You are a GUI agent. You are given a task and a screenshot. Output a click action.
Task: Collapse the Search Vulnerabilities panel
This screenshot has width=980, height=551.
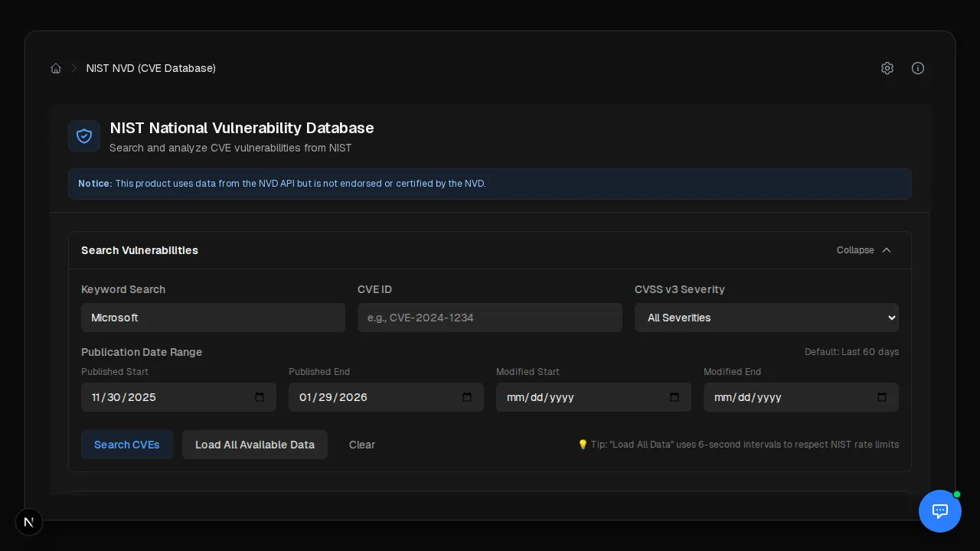864,250
